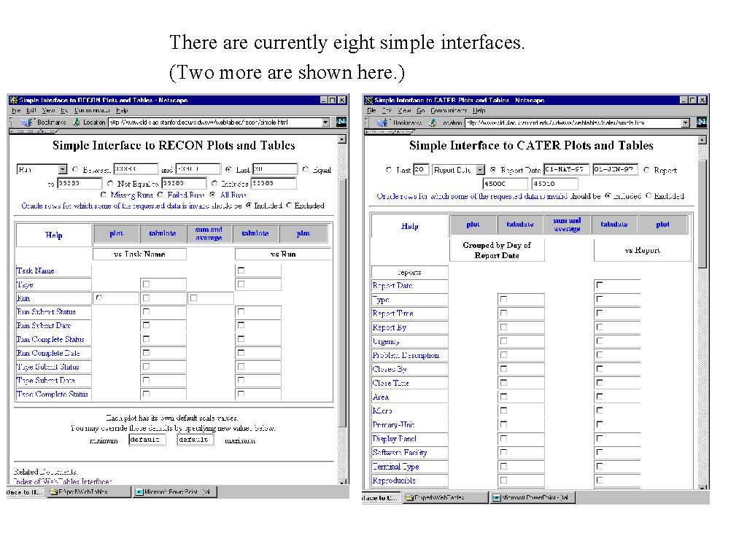Expand the RECON window location URL dropdown
Viewport: 747px width, 560px height.
coord(326,122)
